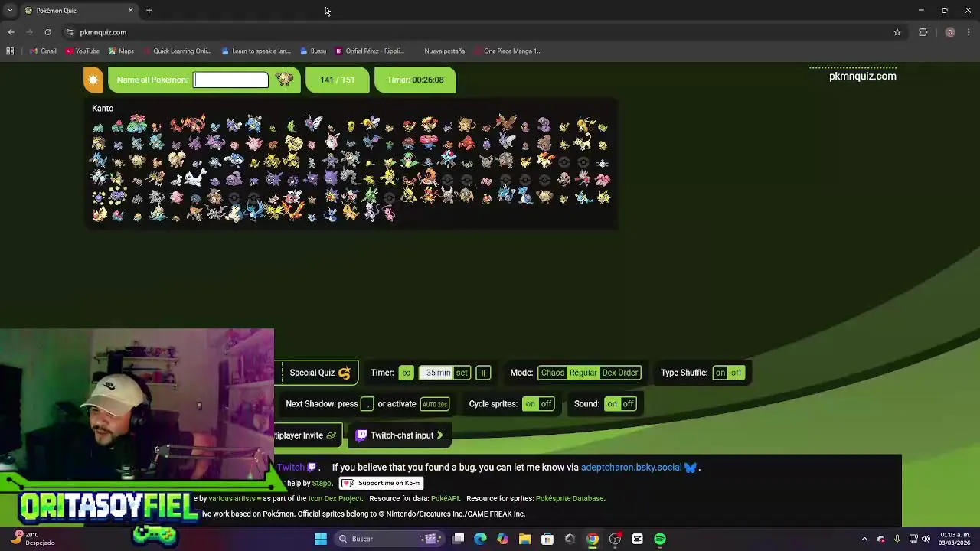The image size is (980, 551).
Task: Click the 35 min timer input field
Action: [436, 373]
